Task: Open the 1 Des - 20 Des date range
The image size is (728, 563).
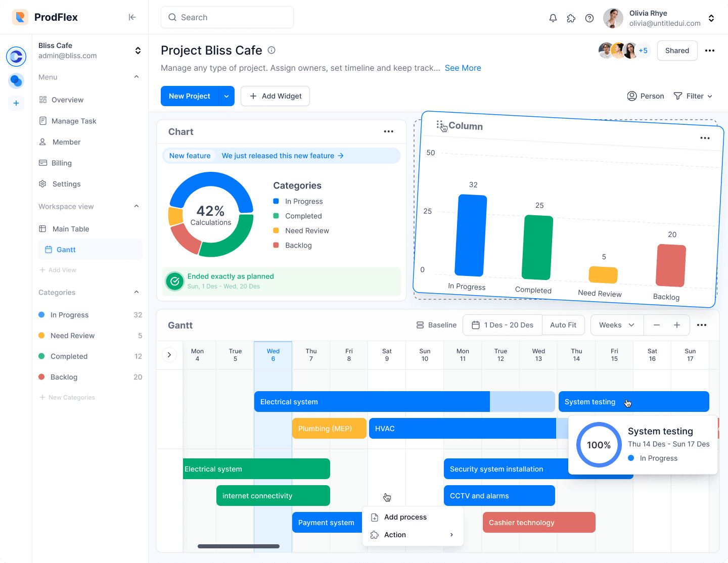Action: (x=503, y=325)
